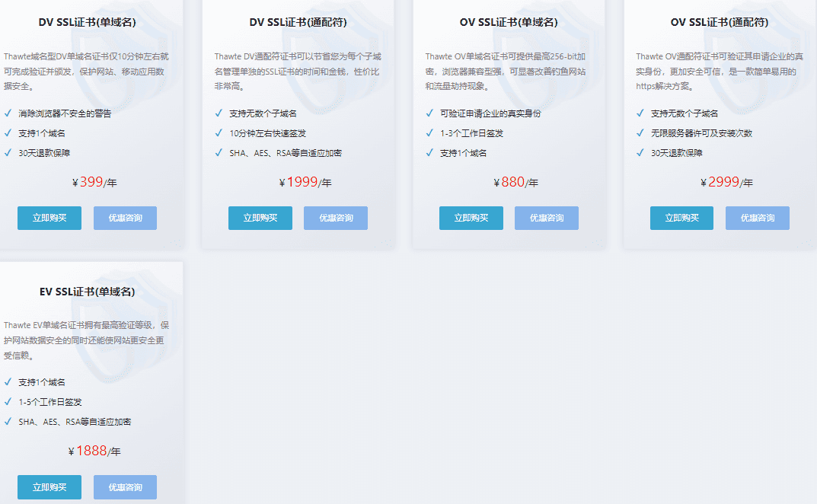This screenshot has height=504, width=817.
Task: Open 优惠咨询 for the ¥1999 plan
Action: coord(336,218)
